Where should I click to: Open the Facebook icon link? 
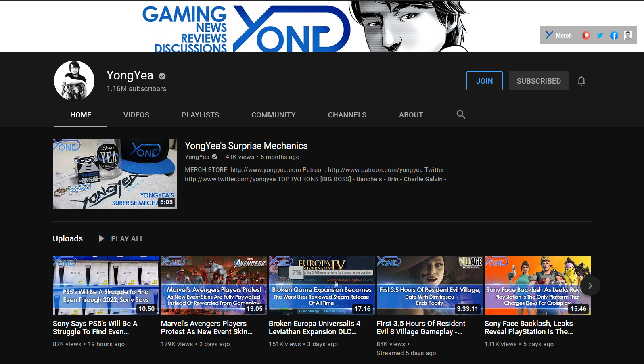[x=614, y=36]
